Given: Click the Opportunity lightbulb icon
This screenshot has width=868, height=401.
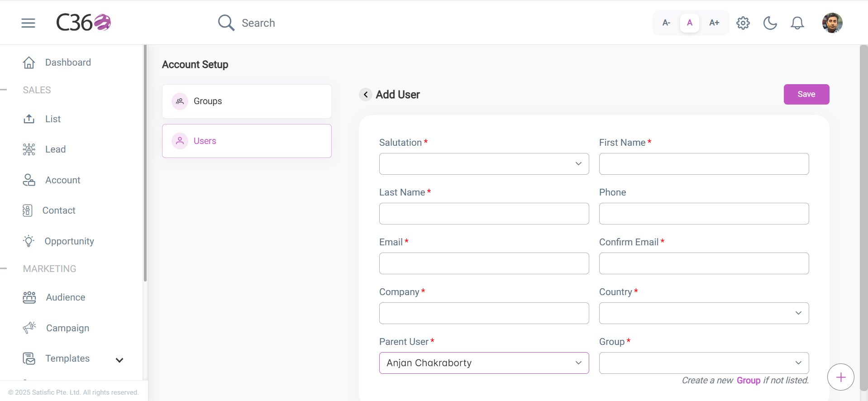Looking at the screenshot, I should pos(29,241).
